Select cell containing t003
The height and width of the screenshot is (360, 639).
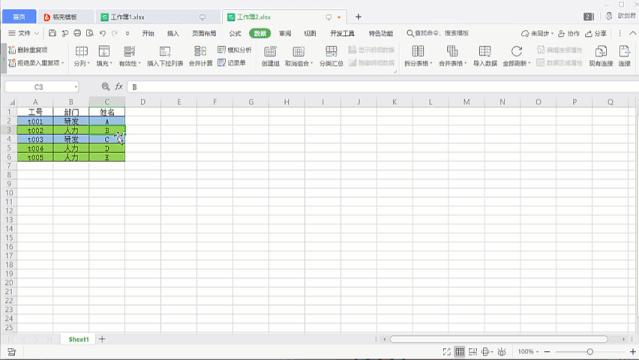click(x=35, y=139)
